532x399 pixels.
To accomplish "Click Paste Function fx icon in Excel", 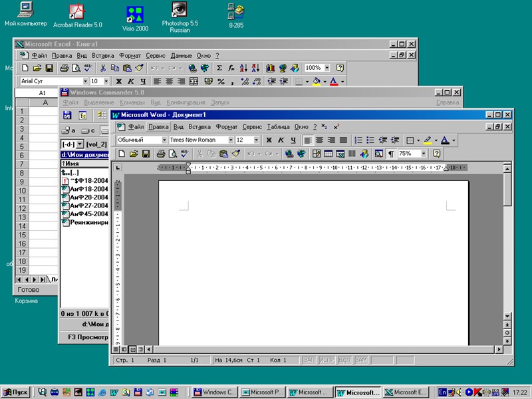I will (231, 68).
